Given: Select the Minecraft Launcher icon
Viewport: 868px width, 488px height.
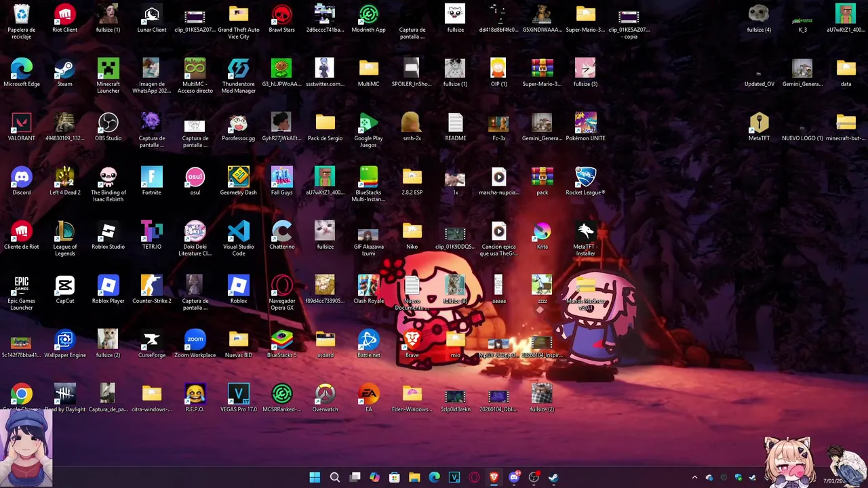Looking at the screenshot, I should pyautogui.click(x=108, y=69).
